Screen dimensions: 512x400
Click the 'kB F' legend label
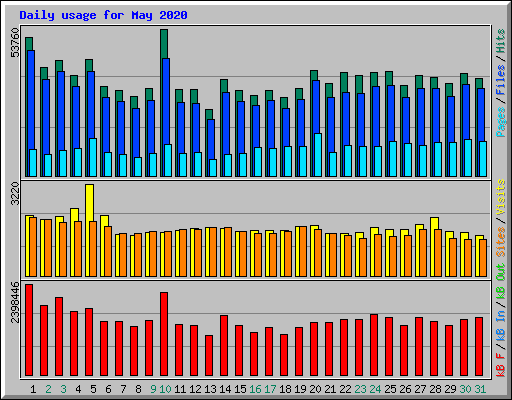[501, 365]
